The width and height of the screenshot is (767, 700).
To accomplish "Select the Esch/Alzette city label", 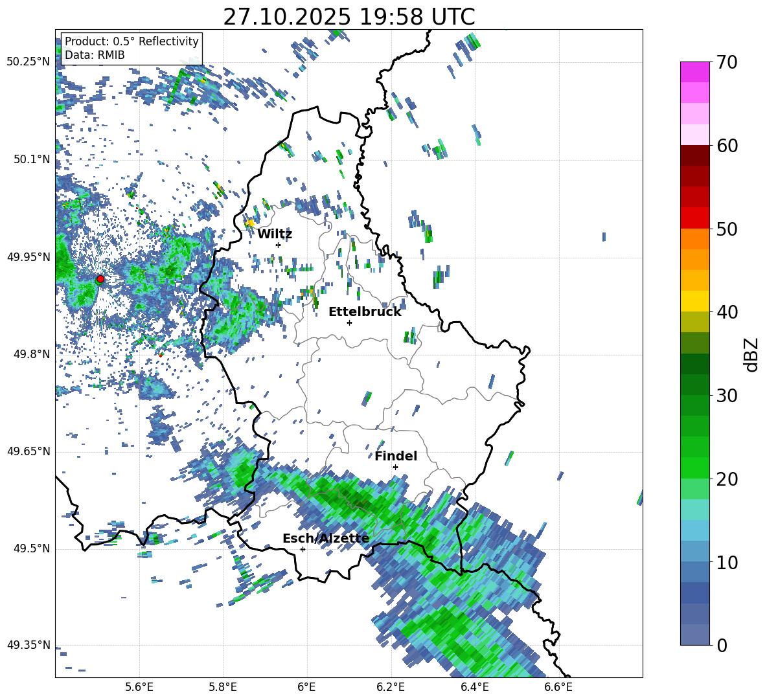I will (x=326, y=538).
